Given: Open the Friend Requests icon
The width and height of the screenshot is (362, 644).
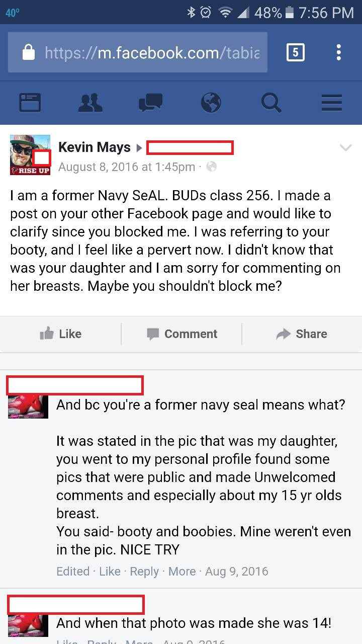Looking at the screenshot, I should point(90,103).
